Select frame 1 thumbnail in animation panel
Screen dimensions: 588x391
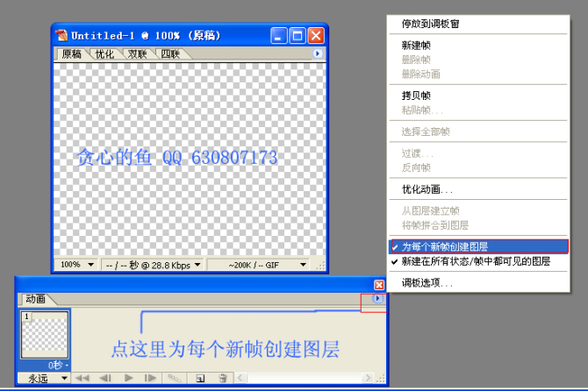[43, 334]
